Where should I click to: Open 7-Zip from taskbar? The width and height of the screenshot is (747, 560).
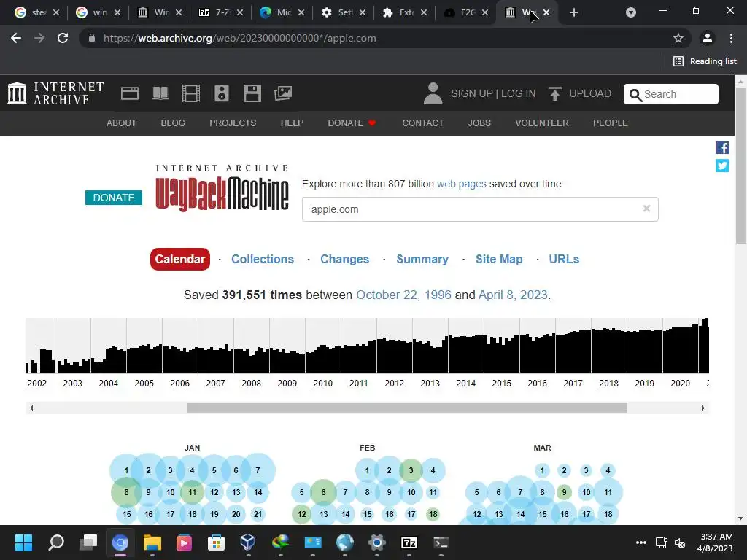409,542
